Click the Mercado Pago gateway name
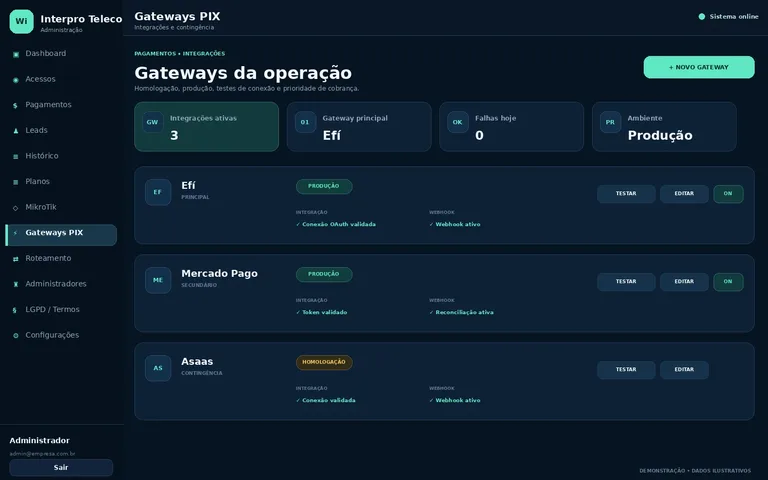The height and width of the screenshot is (480, 768). pos(219,273)
